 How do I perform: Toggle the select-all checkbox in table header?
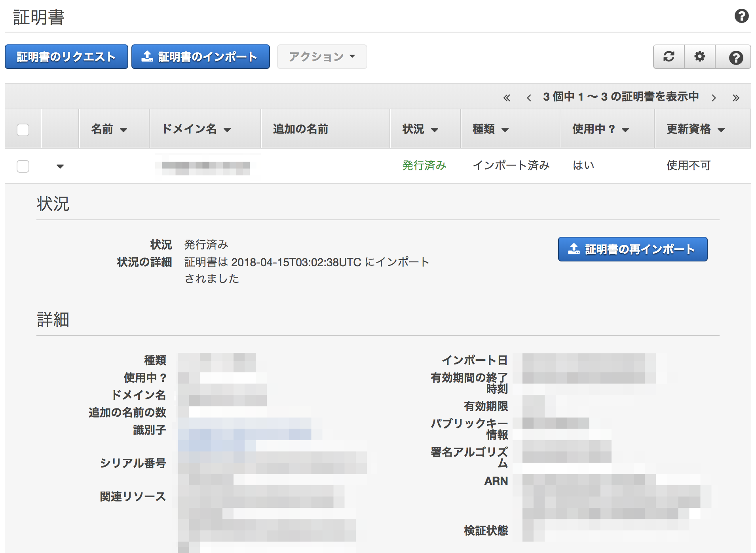23,130
